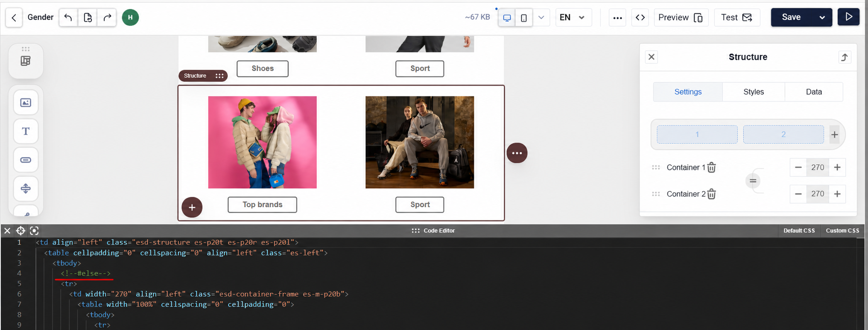This screenshot has width=868, height=330.
Task: Redo the last change
Action: pyautogui.click(x=107, y=18)
